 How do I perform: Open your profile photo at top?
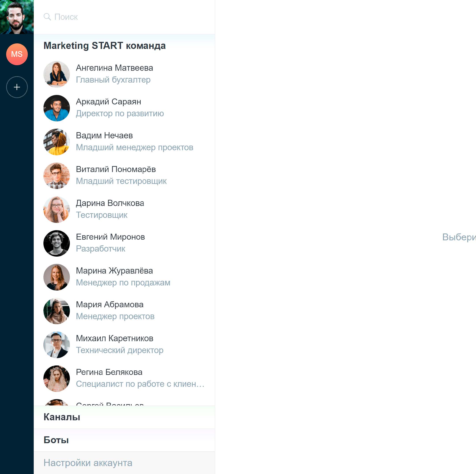pos(17,17)
